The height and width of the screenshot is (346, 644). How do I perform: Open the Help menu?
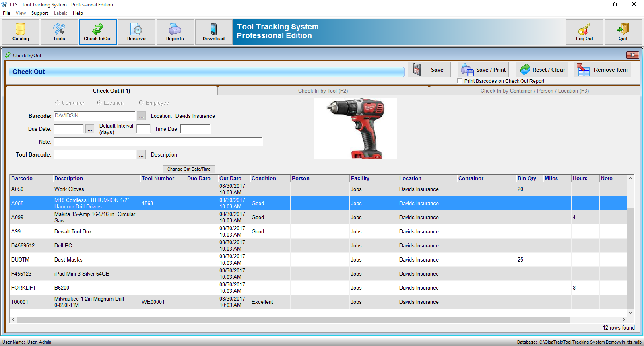(78, 13)
